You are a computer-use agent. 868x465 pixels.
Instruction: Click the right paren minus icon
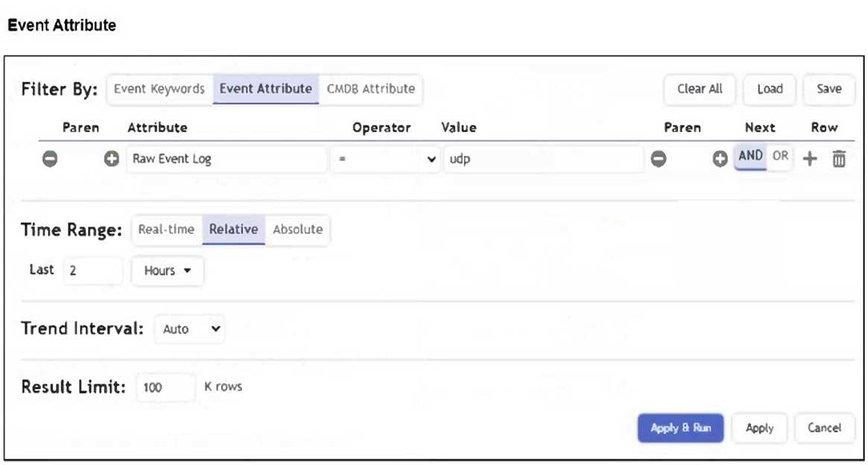click(x=659, y=159)
